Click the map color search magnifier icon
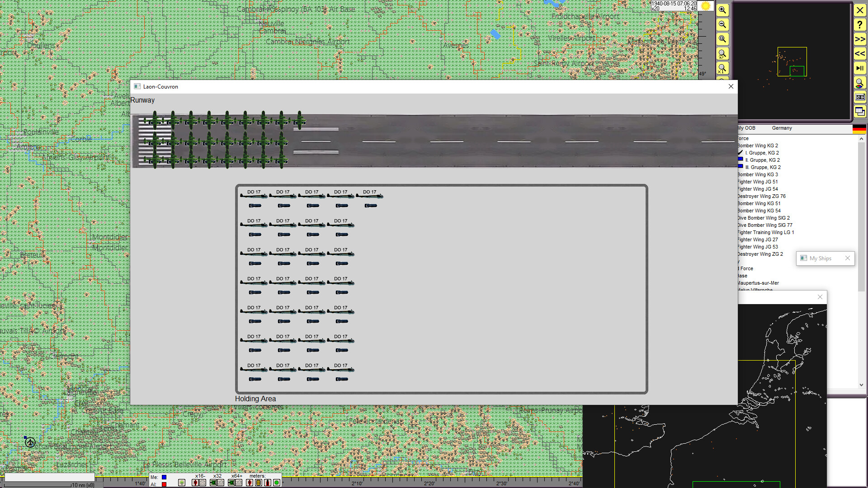The height and width of the screenshot is (488, 868). [x=860, y=83]
